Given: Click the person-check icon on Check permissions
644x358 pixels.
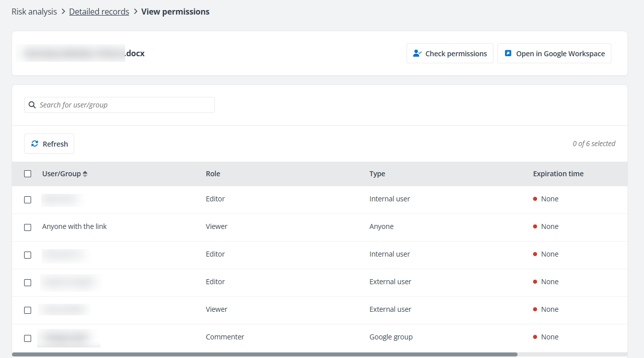Looking at the screenshot, I should tap(417, 53).
